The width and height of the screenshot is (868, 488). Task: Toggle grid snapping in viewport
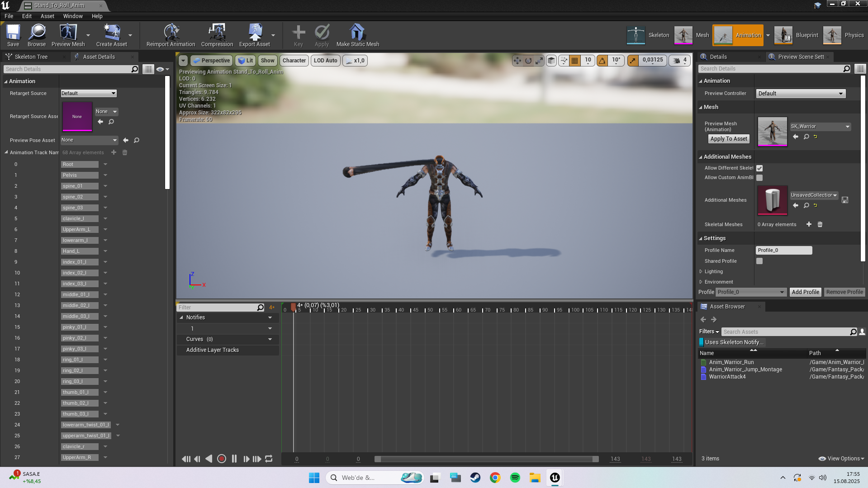pyautogui.click(x=575, y=61)
